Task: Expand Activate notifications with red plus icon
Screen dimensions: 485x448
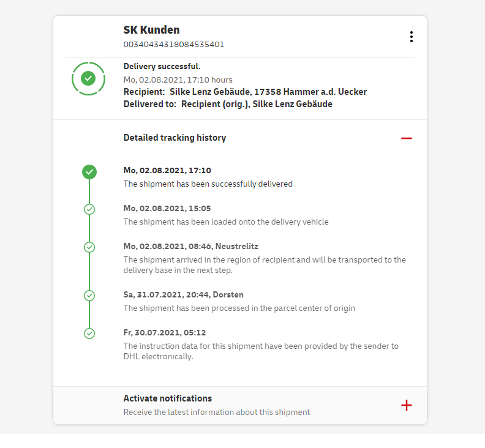Action: (406, 405)
